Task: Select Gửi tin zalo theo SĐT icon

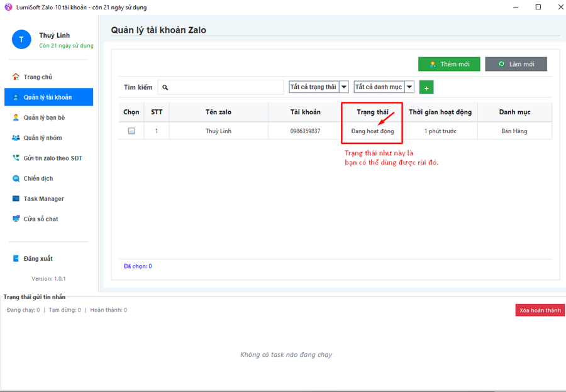Action: pos(16,158)
